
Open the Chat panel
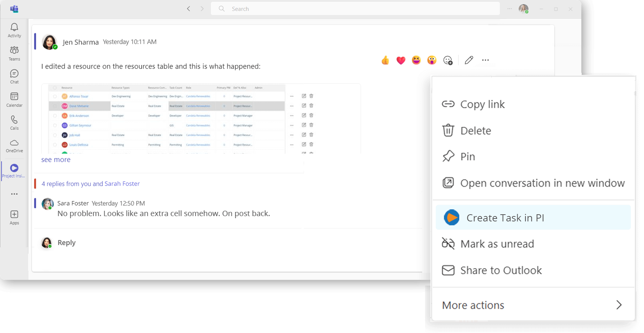coord(14,76)
